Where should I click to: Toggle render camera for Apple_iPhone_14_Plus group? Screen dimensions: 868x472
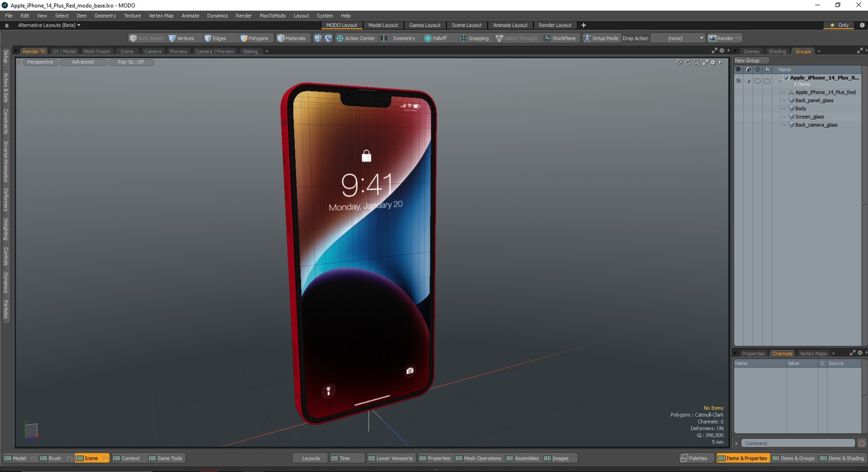[748, 81]
